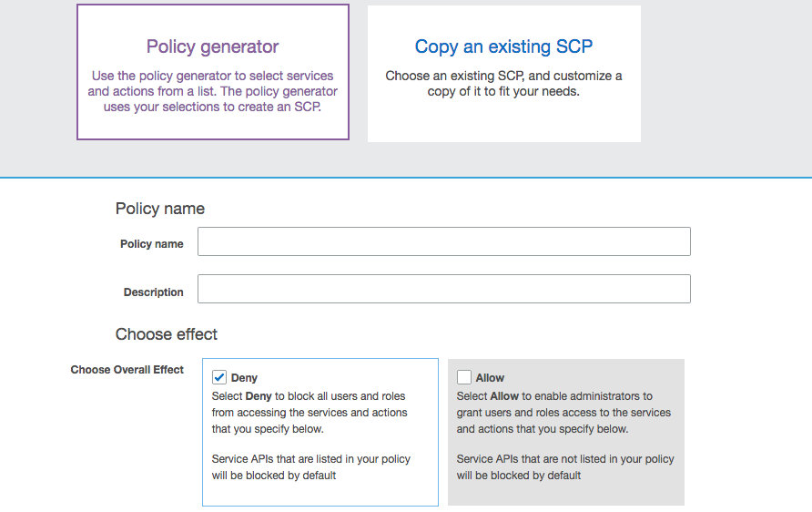The image size is (812, 512).
Task: Click the blue "Copy an existing SCP" title
Action: tap(503, 46)
